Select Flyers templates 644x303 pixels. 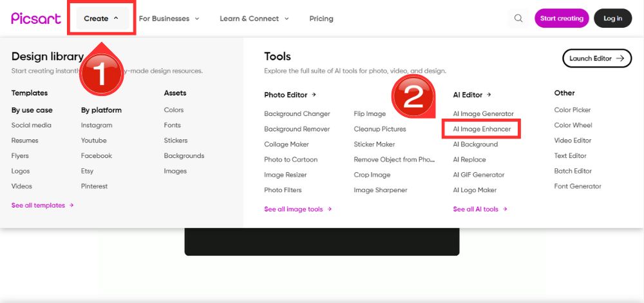pos(20,155)
